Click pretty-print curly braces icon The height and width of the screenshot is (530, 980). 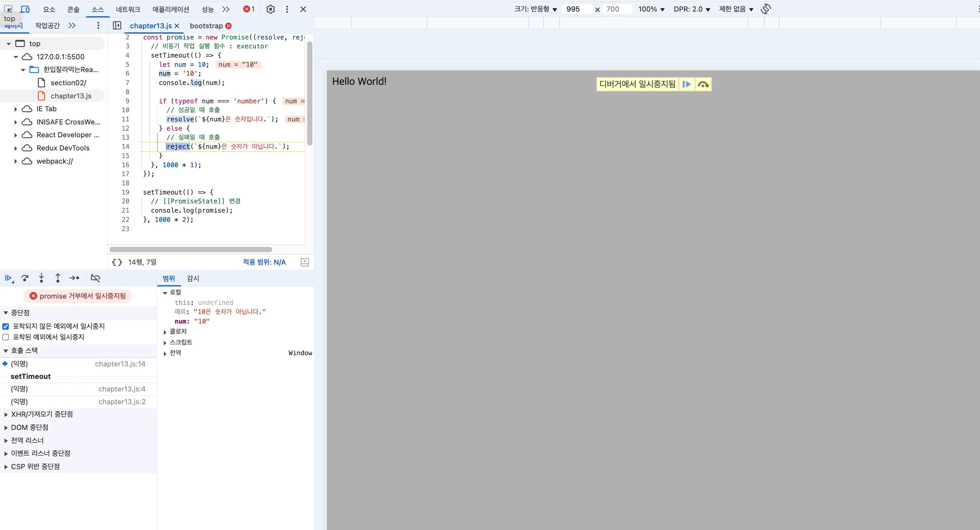[x=117, y=262]
